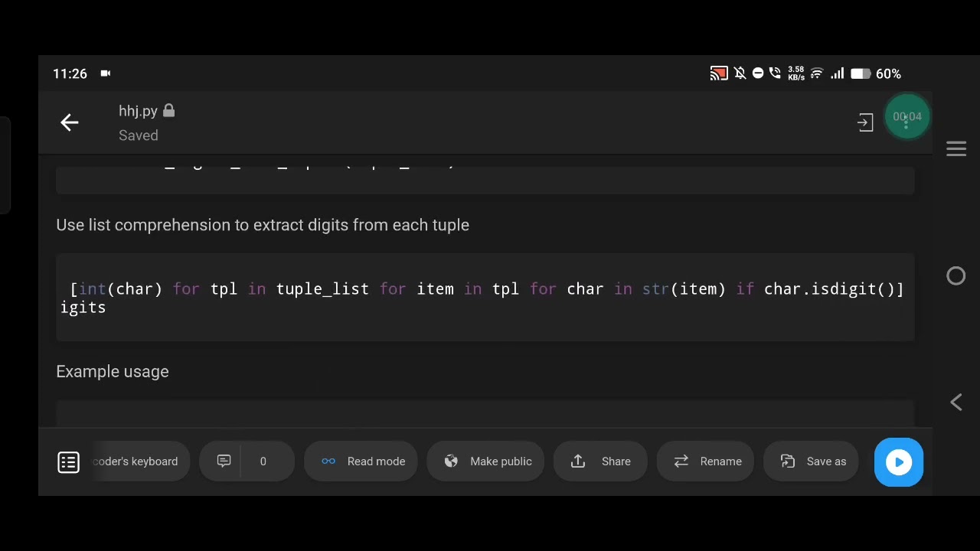Choose Save as
The image size is (980, 551).
(812, 461)
